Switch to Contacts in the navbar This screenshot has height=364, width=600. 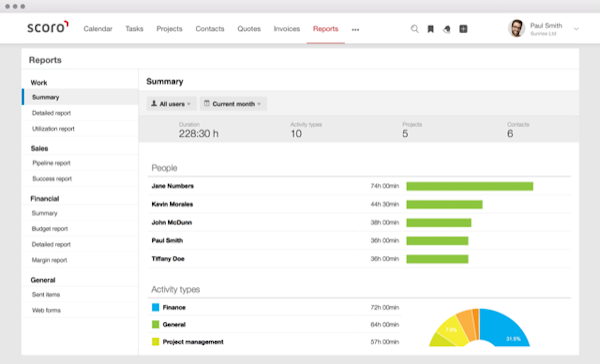coord(210,29)
